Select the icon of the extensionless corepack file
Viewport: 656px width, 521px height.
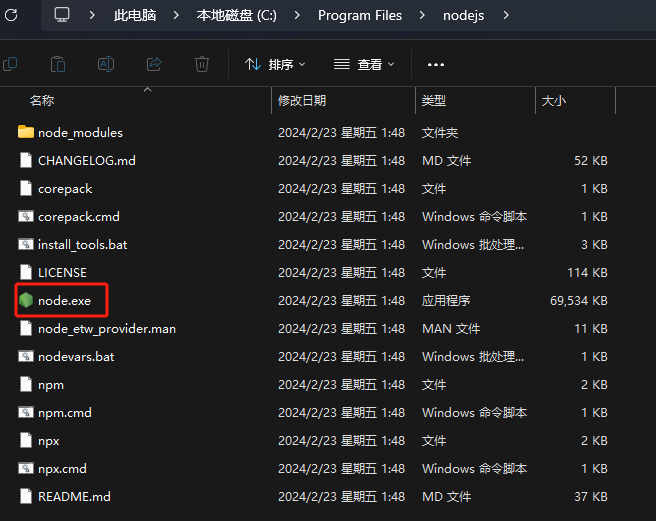[x=26, y=188]
